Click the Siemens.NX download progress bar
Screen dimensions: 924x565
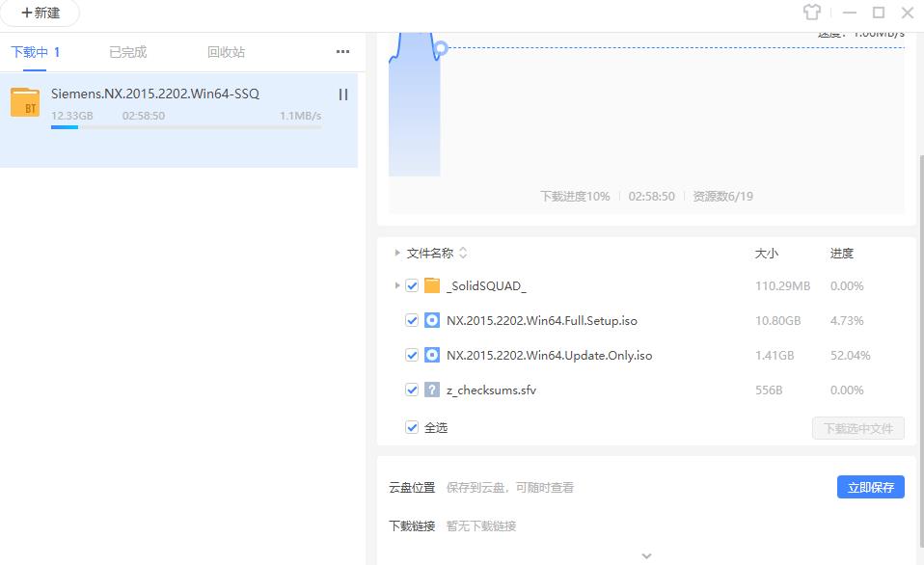[186, 127]
